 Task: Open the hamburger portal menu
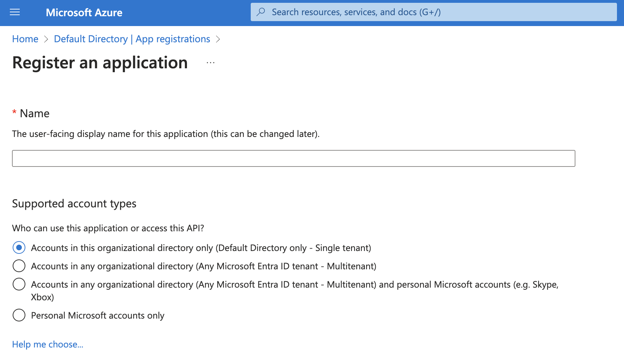click(15, 13)
